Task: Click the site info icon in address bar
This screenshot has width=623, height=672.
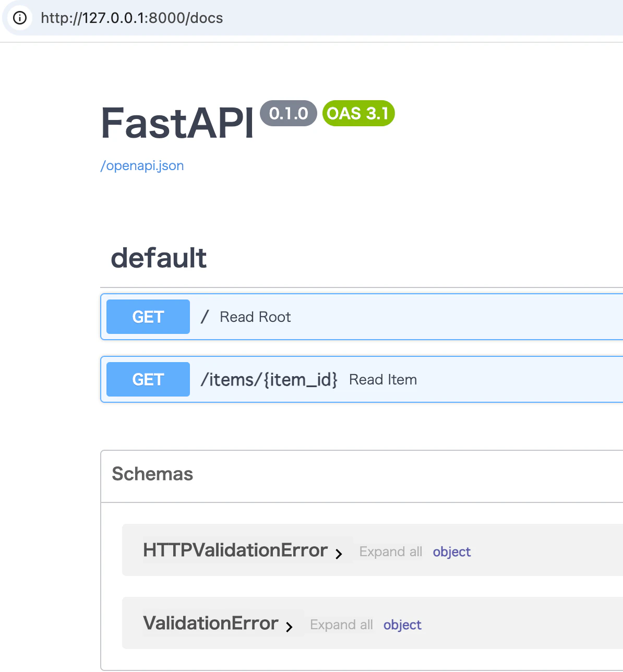Action: (20, 18)
